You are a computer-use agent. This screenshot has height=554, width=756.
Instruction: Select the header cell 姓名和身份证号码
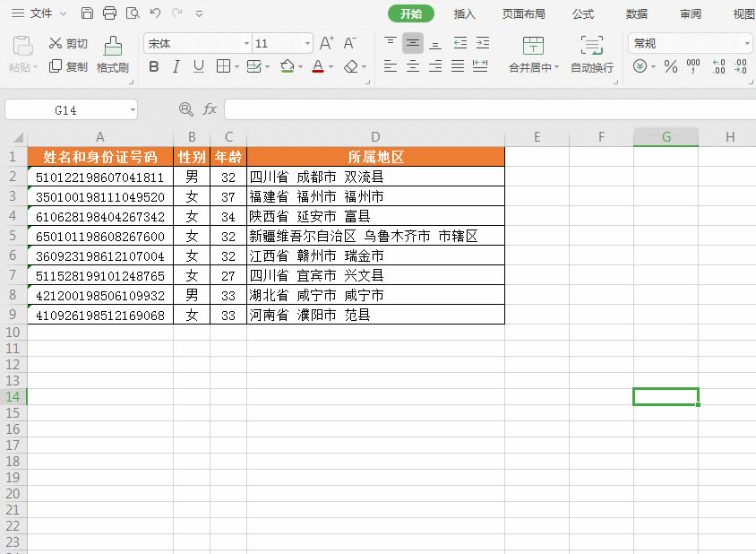tap(100, 157)
